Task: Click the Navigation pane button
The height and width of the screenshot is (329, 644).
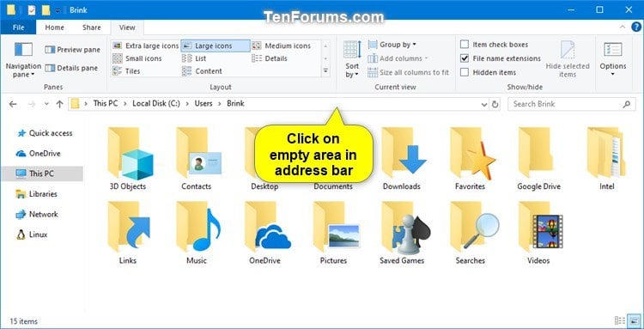Action: tap(23, 59)
